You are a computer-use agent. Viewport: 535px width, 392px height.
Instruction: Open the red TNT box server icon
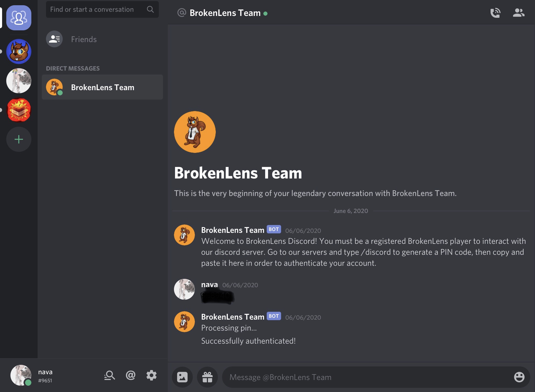[x=19, y=110]
